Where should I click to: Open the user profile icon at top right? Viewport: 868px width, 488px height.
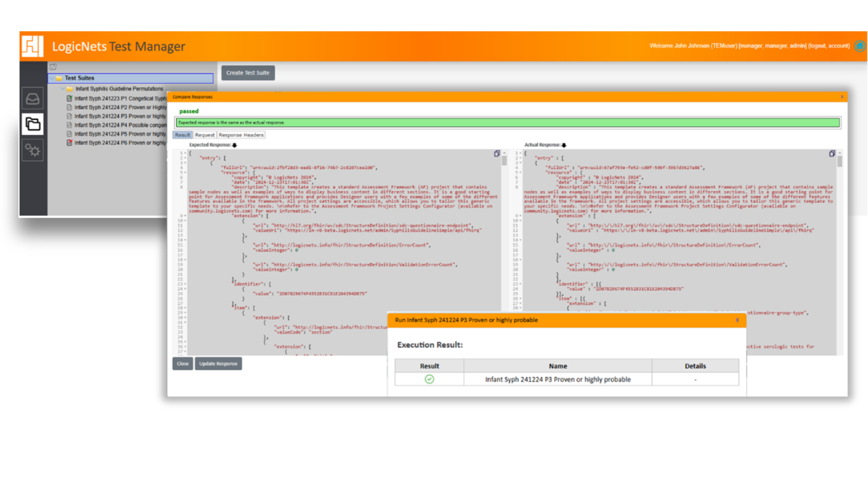point(860,46)
